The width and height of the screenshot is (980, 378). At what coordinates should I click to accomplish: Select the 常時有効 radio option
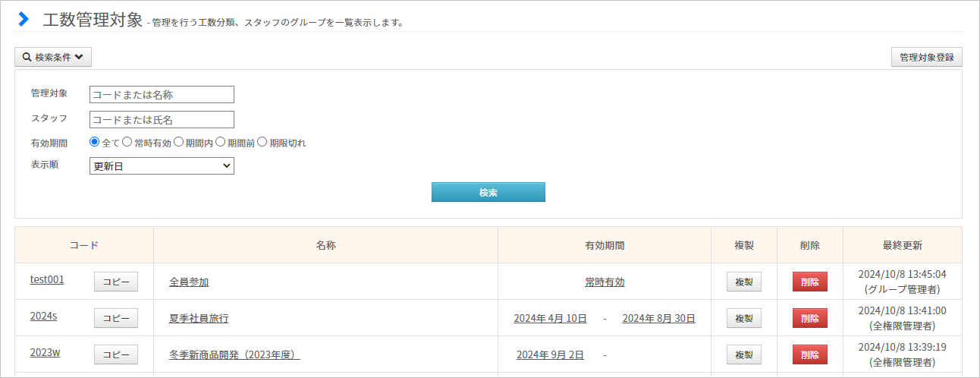[127, 142]
